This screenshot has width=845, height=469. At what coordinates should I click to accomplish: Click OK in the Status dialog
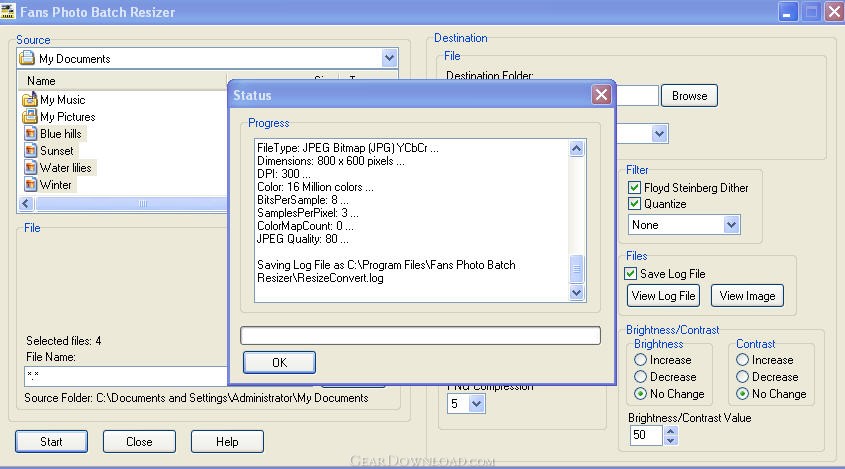coord(279,362)
